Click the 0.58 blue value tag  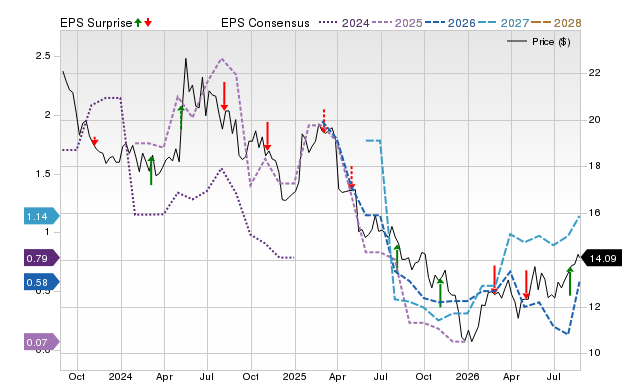click(42, 282)
